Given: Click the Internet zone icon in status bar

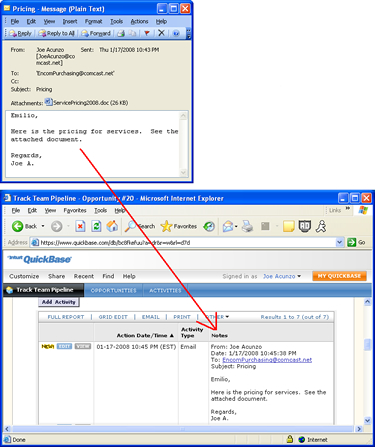Looking at the screenshot, I should click(x=302, y=440).
